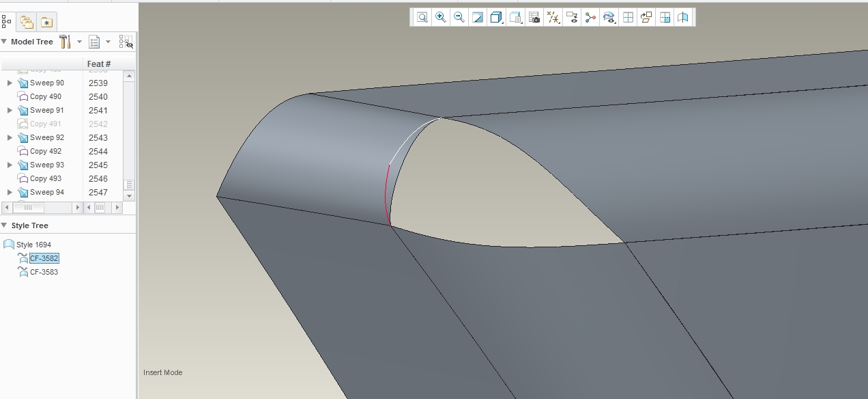Expand the Sweep 92 feature

(10, 137)
